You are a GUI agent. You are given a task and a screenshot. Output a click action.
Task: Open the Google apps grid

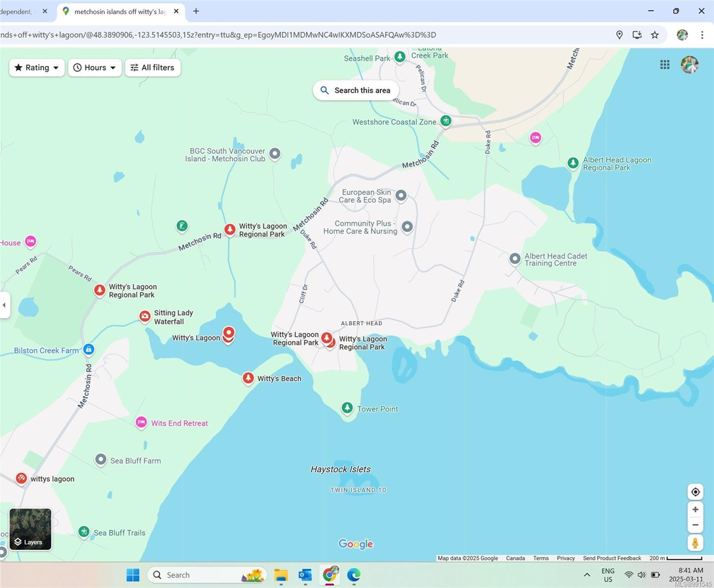665,65
